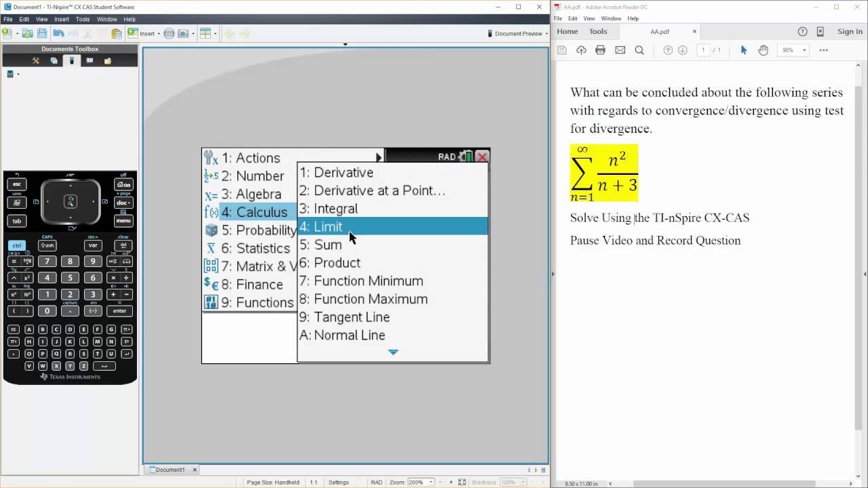This screenshot has height=488, width=868.
Task: Click the red close X on calculator screen
Action: coord(482,157)
